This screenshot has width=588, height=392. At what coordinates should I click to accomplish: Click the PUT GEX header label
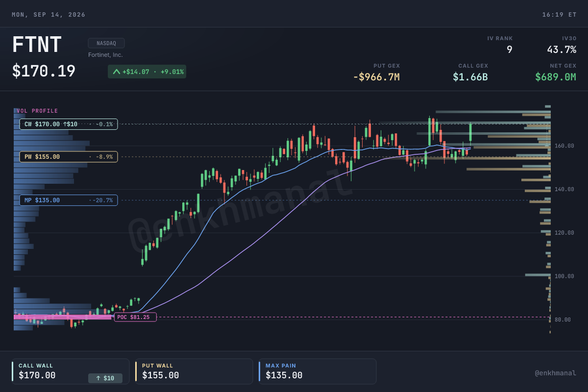[387, 66]
